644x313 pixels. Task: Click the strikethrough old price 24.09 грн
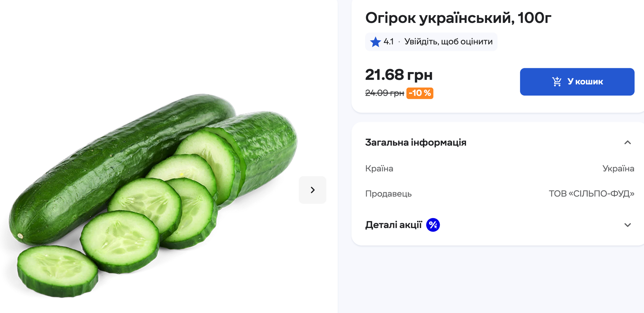point(384,93)
